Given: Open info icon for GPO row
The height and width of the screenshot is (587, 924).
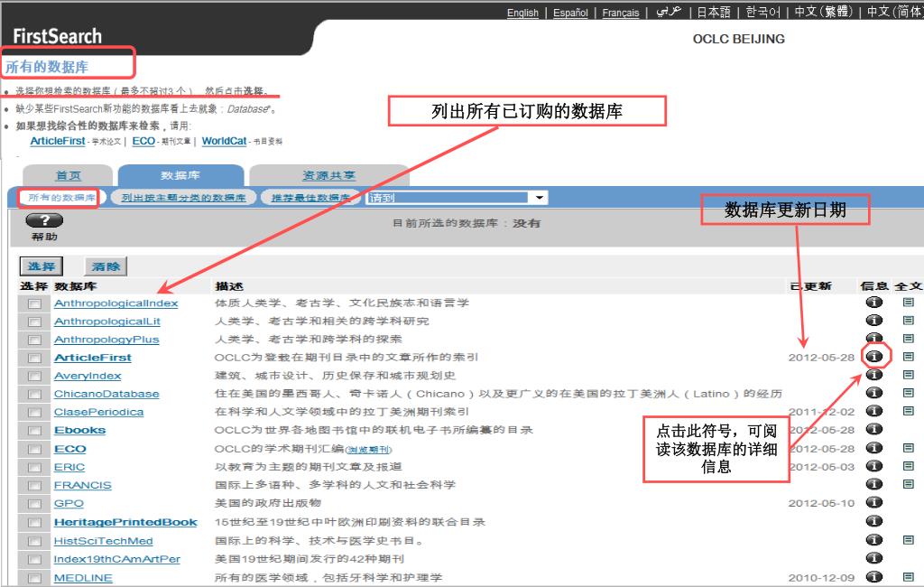Looking at the screenshot, I should pos(873,503).
